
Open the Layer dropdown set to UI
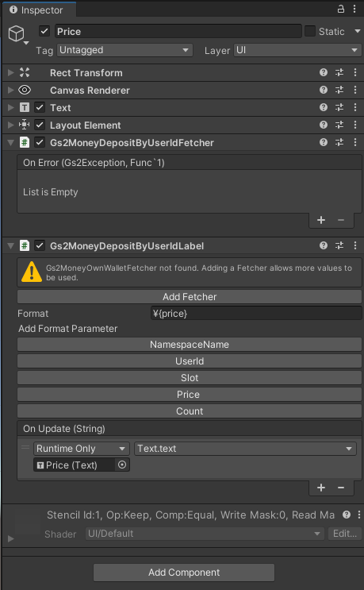[297, 50]
